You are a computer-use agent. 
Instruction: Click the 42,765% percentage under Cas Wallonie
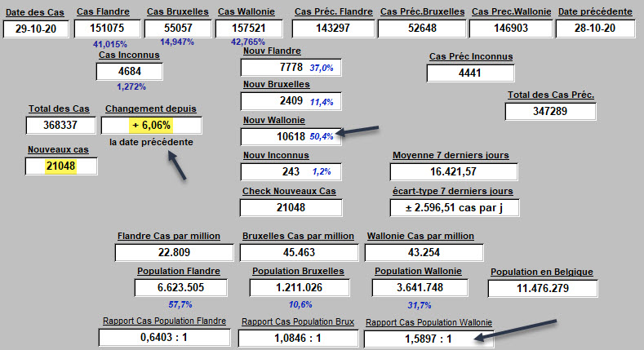click(247, 42)
